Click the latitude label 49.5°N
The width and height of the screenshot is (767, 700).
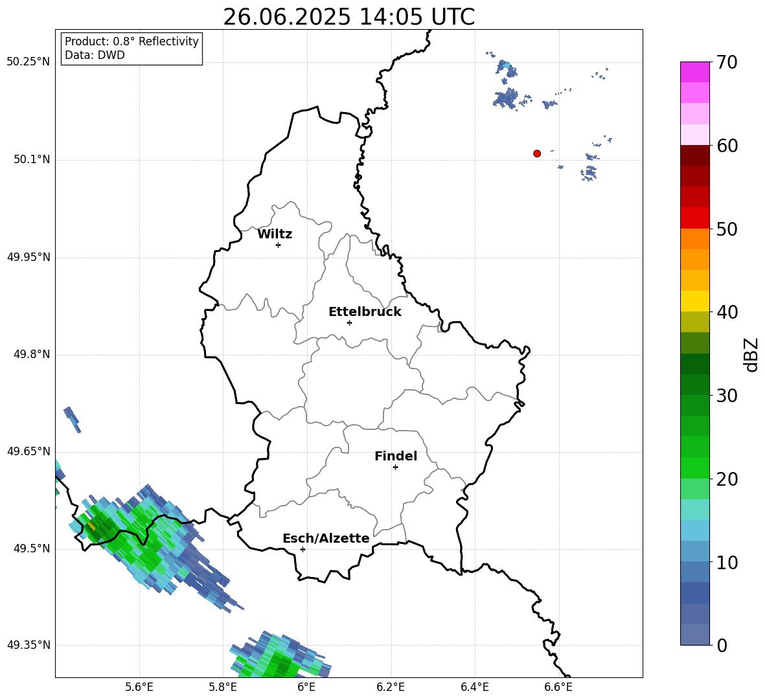click(32, 548)
